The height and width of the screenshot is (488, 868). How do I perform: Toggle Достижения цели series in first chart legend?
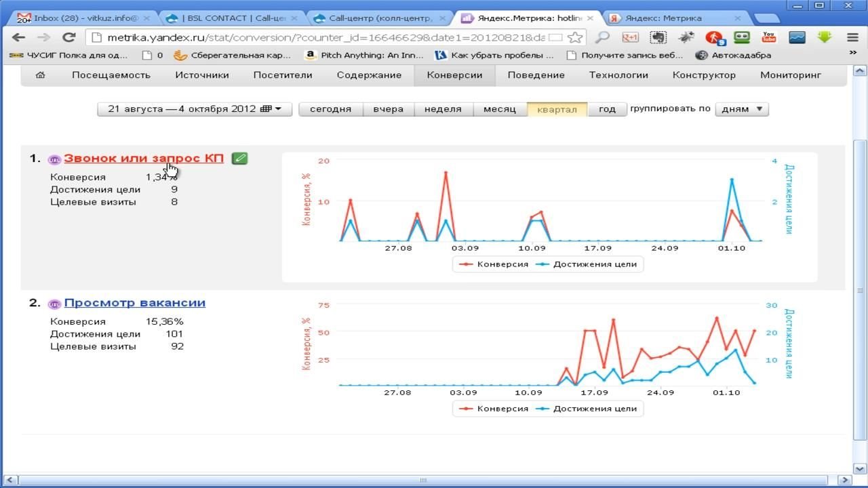click(587, 264)
